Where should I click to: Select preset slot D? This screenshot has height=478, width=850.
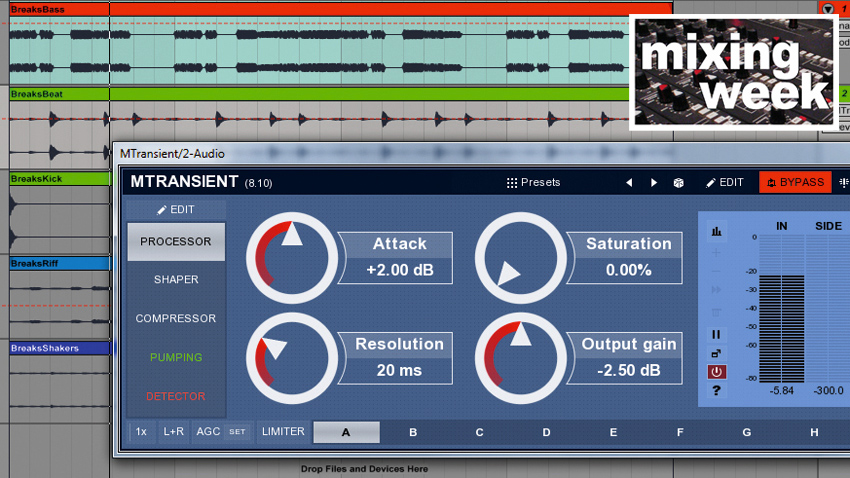pos(546,432)
